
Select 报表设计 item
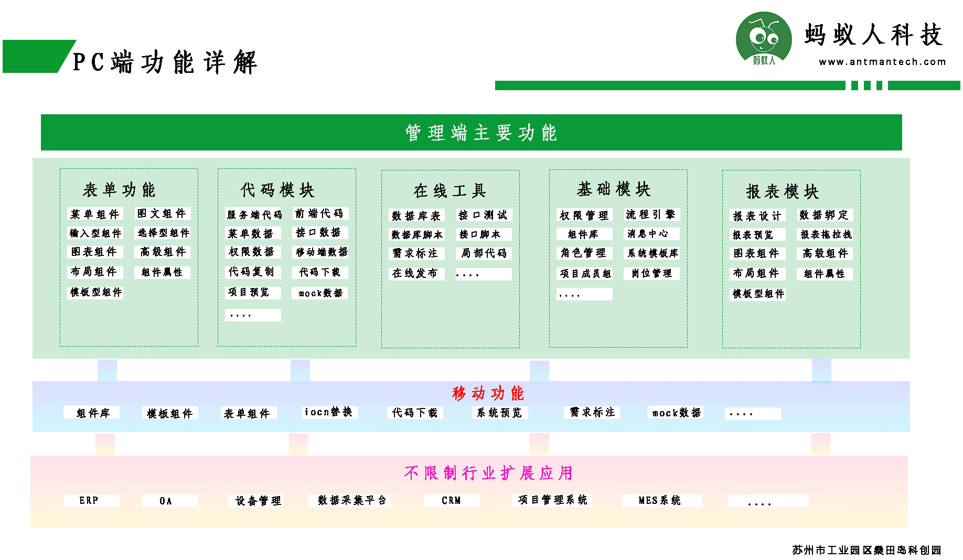(757, 216)
